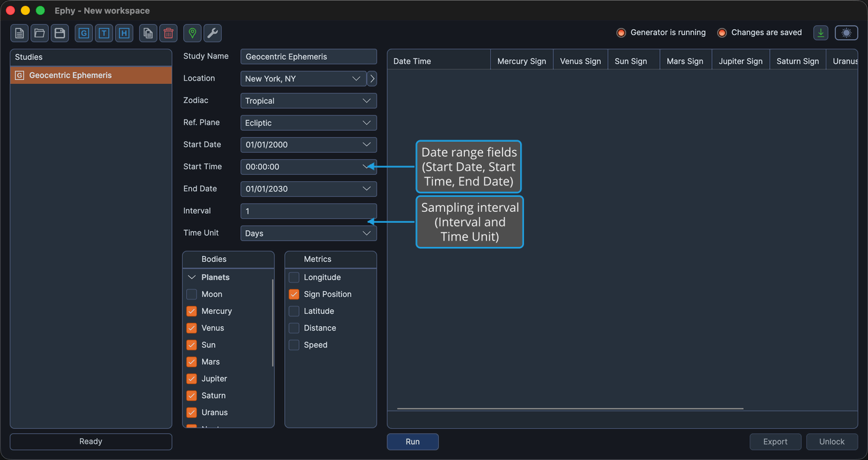Create a new workspace document
Image resolution: width=868 pixels, height=460 pixels.
(x=20, y=33)
